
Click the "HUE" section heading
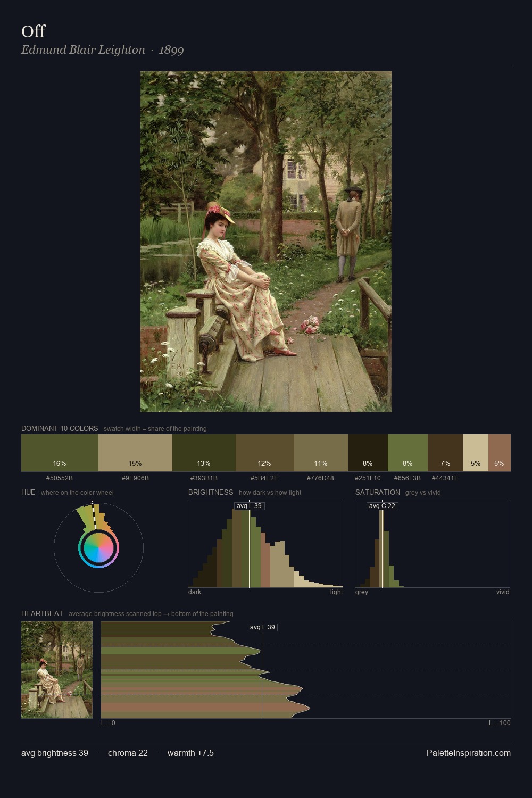tap(28, 492)
